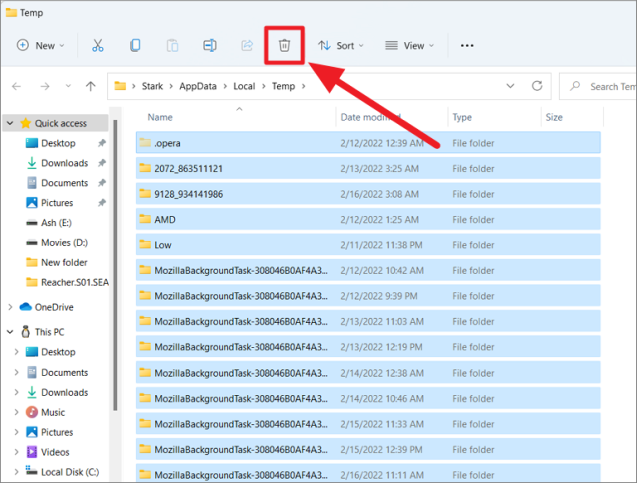Click the Back navigation arrow
Image resolution: width=637 pixels, height=483 pixels.
(17, 87)
